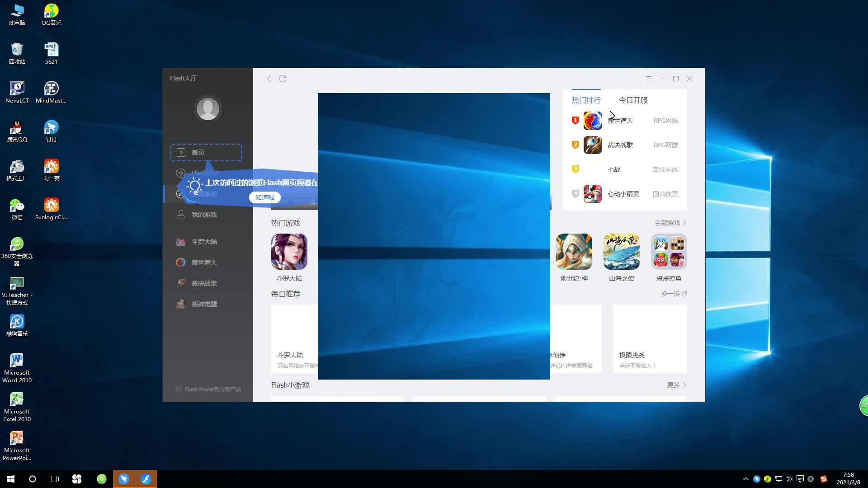Select NovaLCT desktop icon
The width and height of the screenshot is (868, 488).
coord(17,92)
